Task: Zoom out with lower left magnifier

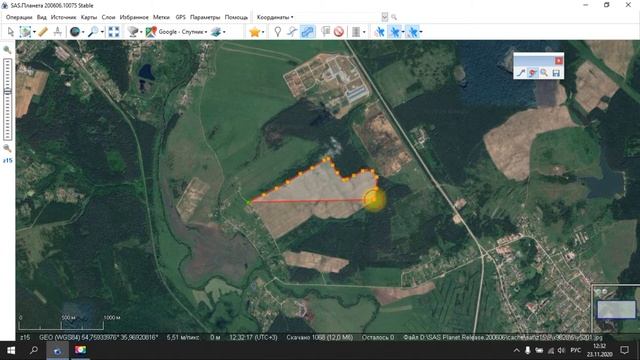Action: pyautogui.click(x=7, y=148)
